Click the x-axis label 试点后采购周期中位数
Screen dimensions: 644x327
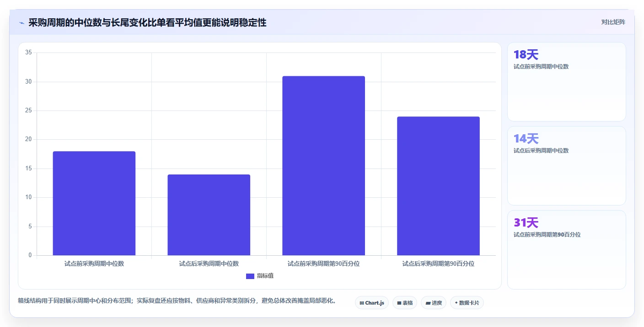click(x=209, y=264)
